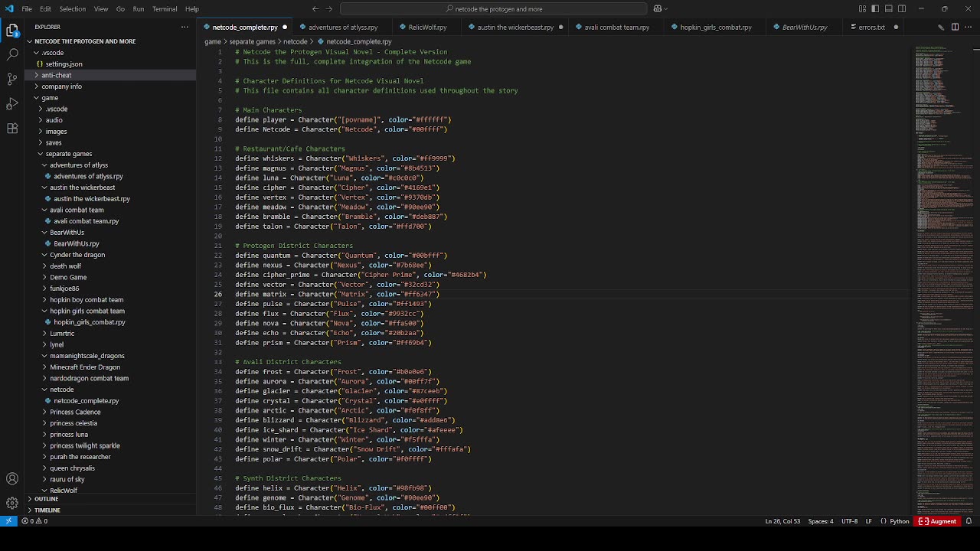The image size is (980, 551).
Task: Click Spaces: 4 indentation indicator
Action: 821,521
